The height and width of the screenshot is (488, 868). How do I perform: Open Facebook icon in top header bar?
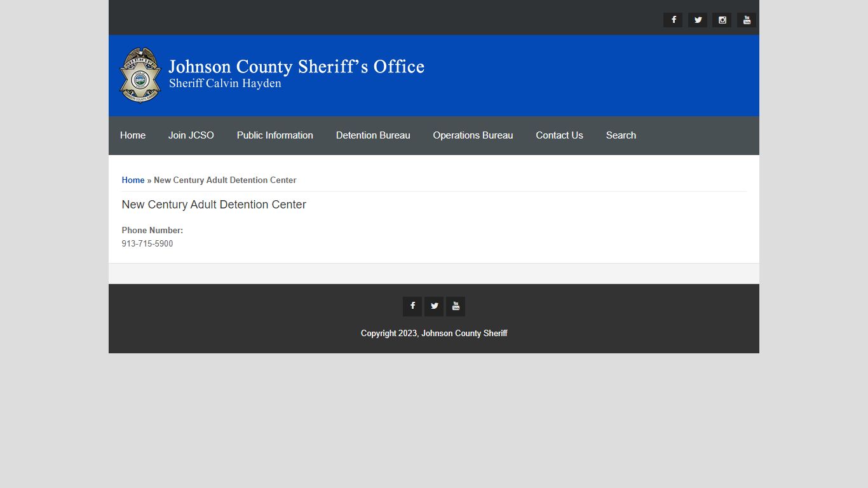tap(673, 20)
